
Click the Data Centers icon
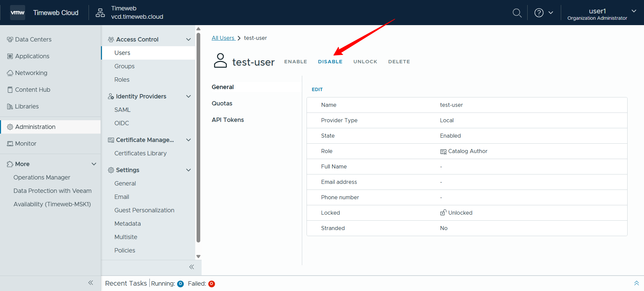click(10, 40)
